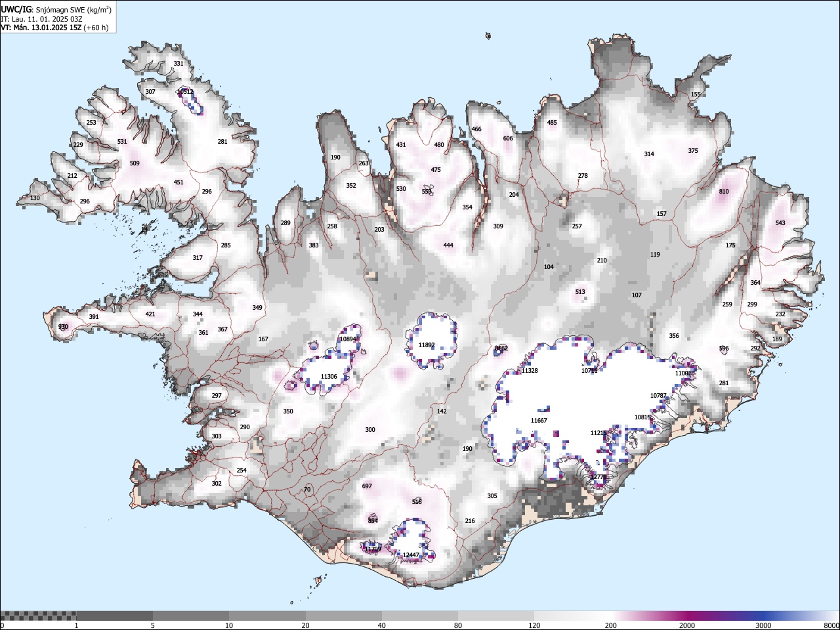Click the glacier value 10512 in the Westfjords
This screenshot has height=630, width=840.
point(185,92)
